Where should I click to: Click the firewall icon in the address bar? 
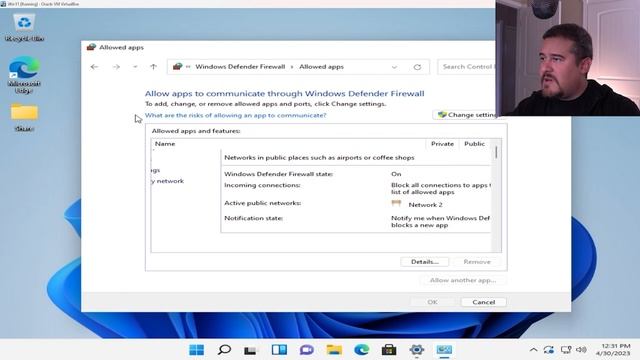coord(177,67)
